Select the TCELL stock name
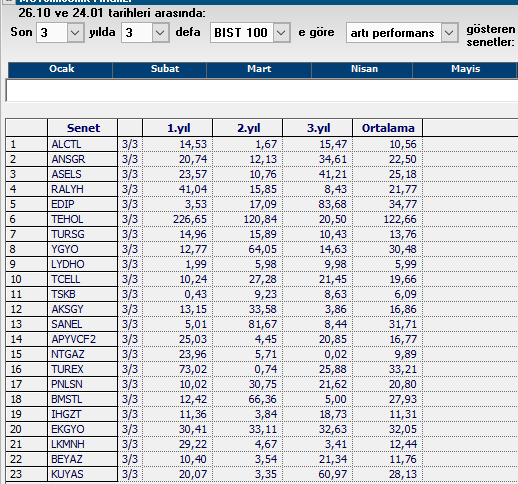 [66, 279]
